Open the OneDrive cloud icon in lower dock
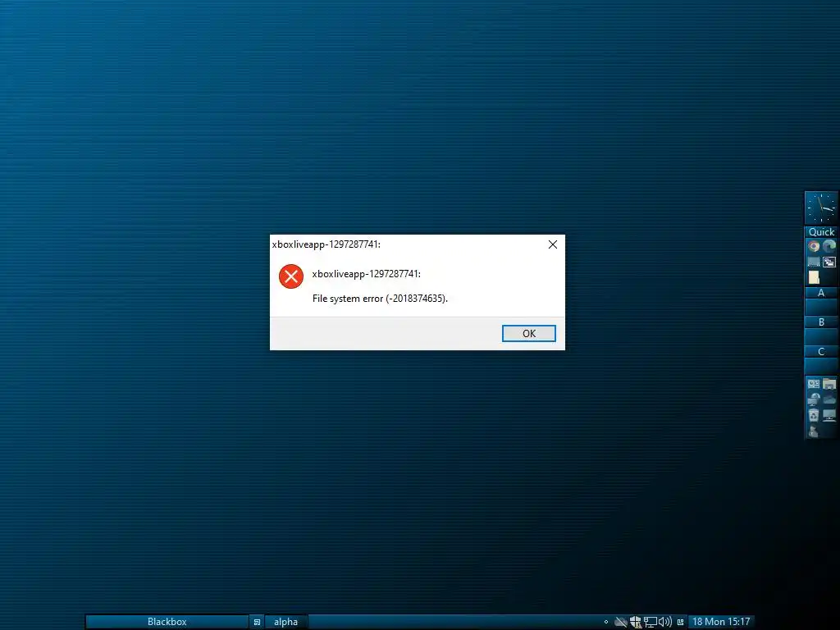This screenshot has width=840, height=630. pos(829,399)
